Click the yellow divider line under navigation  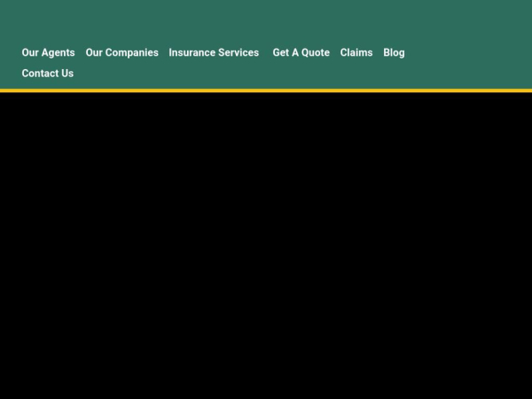pyautogui.click(x=266, y=90)
